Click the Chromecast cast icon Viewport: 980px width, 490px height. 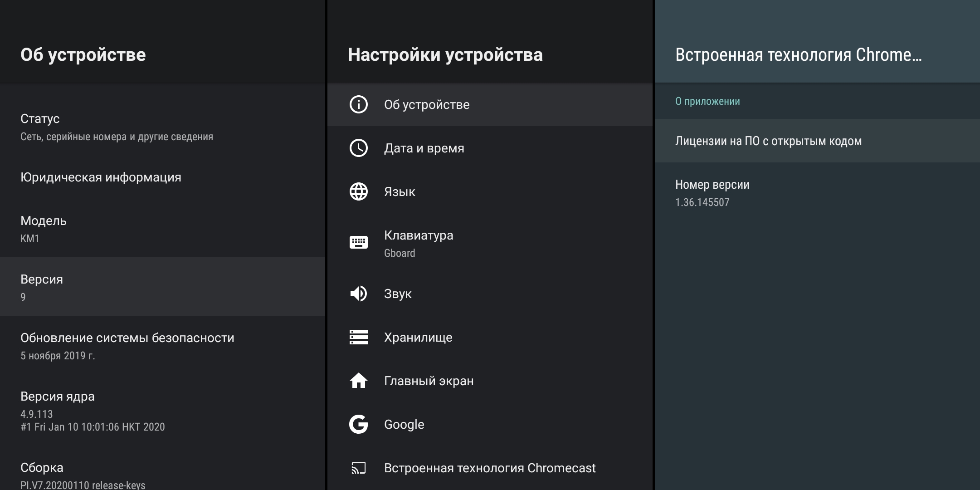(x=358, y=468)
